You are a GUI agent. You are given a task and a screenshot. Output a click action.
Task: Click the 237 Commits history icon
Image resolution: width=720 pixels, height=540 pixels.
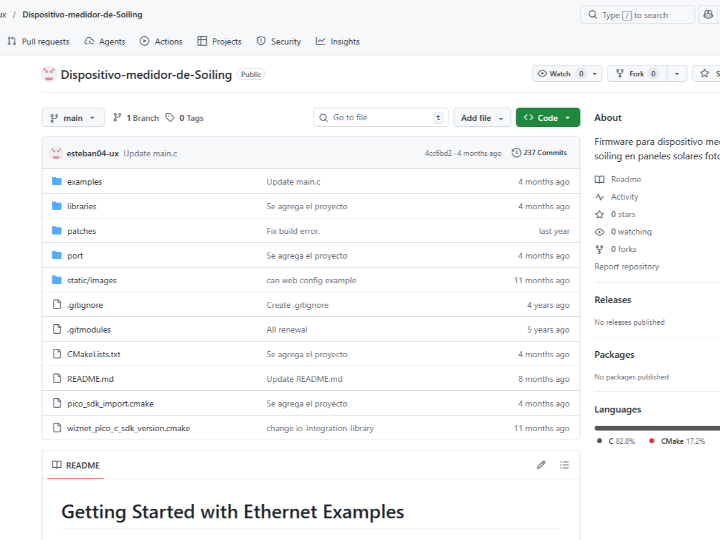pos(516,153)
